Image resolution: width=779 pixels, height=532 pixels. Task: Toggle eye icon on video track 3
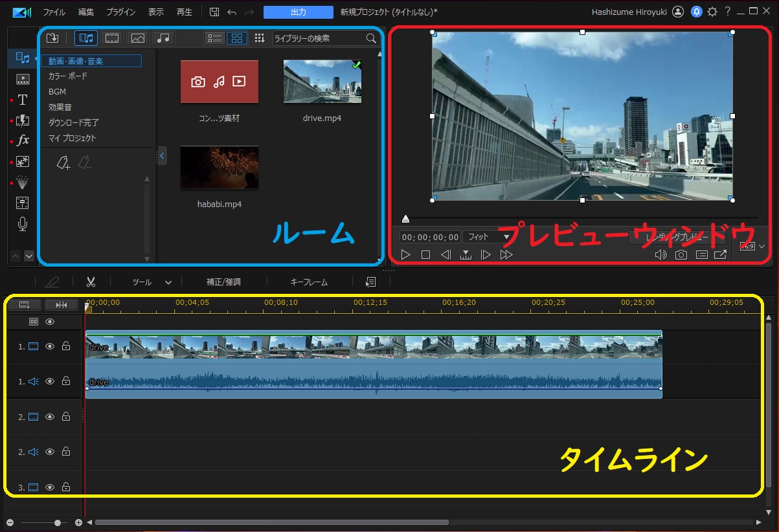[x=50, y=487]
